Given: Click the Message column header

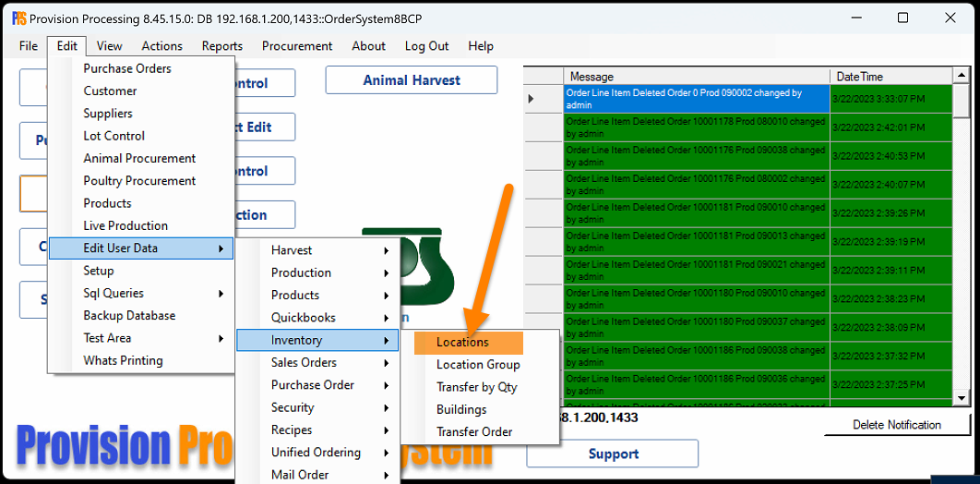Looking at the screenshot, I should click(697, 77).
